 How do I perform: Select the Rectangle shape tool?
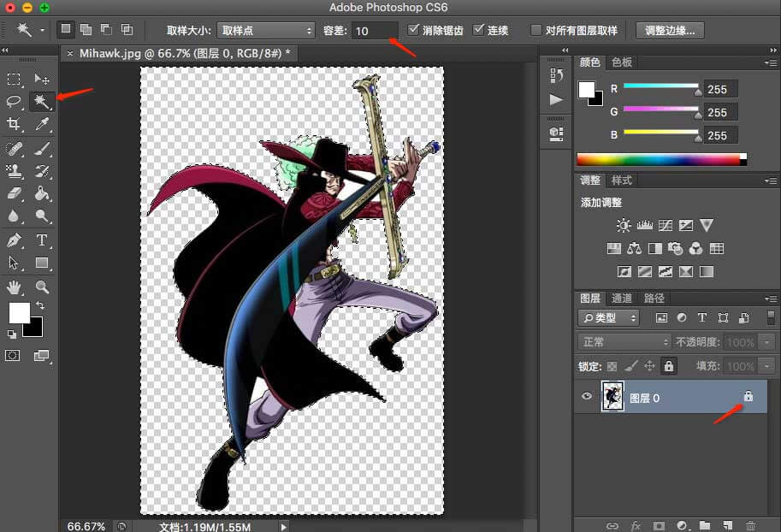(42, 263)
